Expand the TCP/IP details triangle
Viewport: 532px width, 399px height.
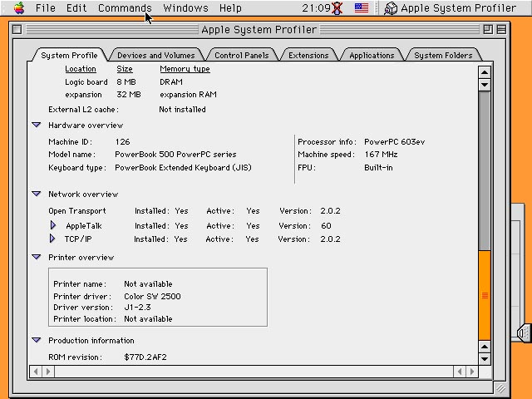tap(52, 239)
